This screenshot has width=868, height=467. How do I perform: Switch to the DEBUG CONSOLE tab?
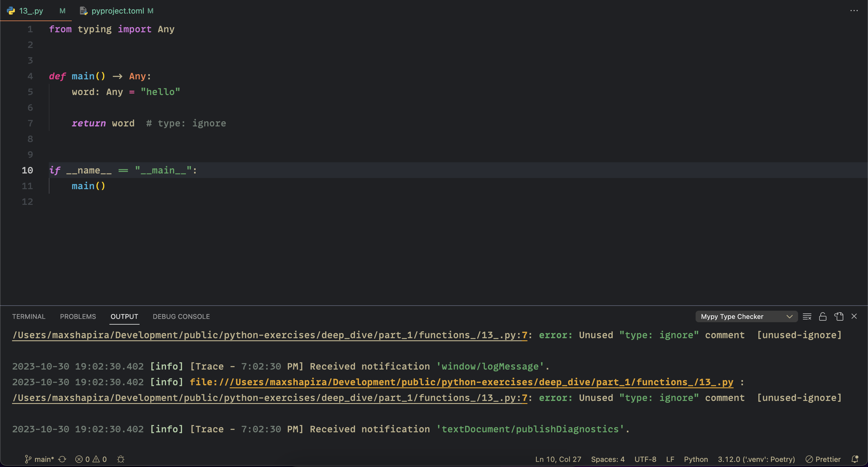click(181, 316)
